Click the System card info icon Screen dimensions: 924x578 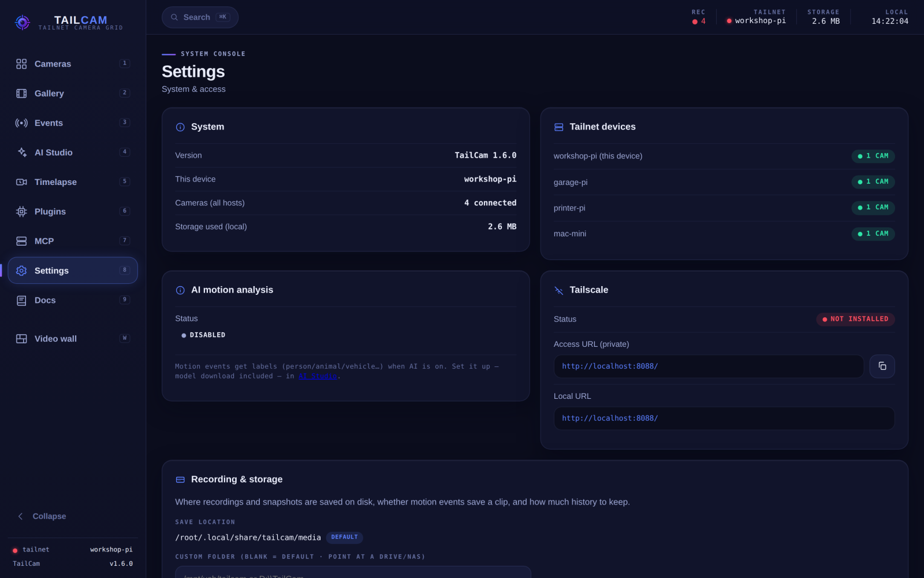pos(180,127)
